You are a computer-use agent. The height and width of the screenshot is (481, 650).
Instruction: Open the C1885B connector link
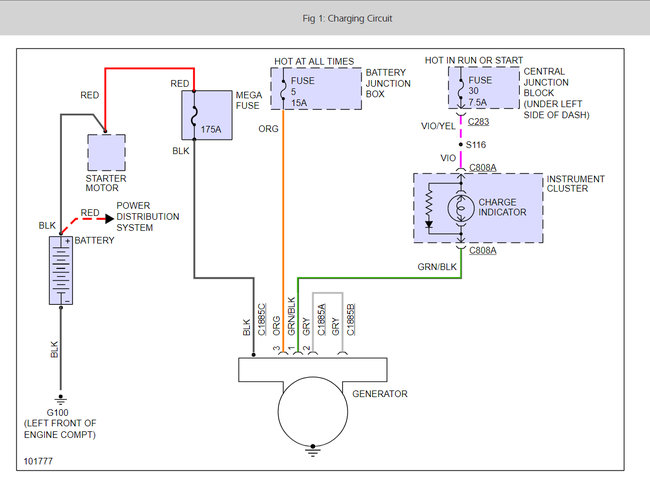coord(351,319)
